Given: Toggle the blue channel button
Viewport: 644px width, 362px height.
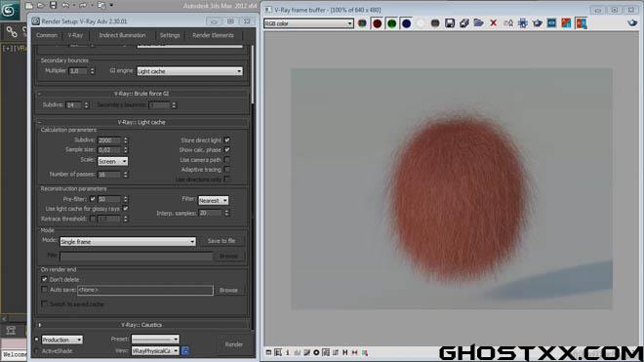Looking at the screenshot, I should (406, 23).
